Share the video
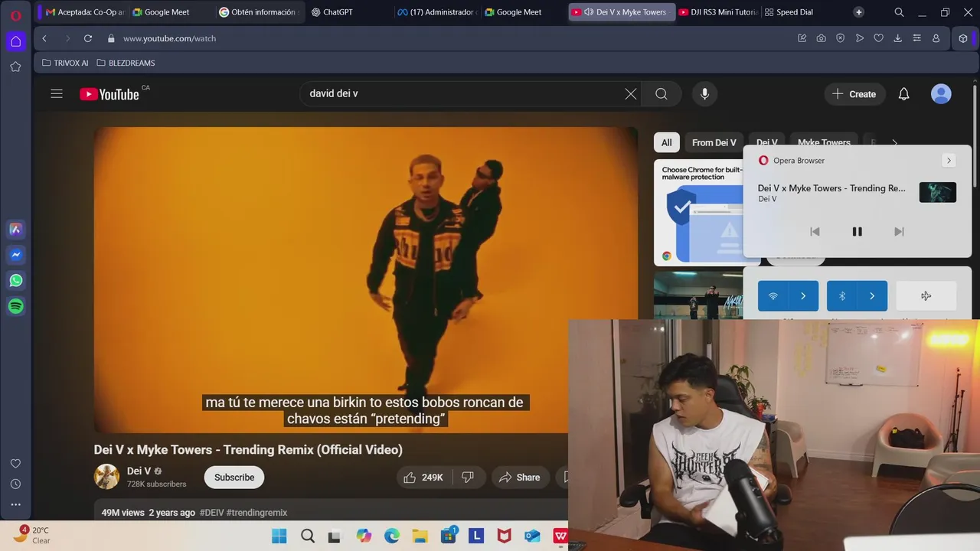 coord(520,478)
